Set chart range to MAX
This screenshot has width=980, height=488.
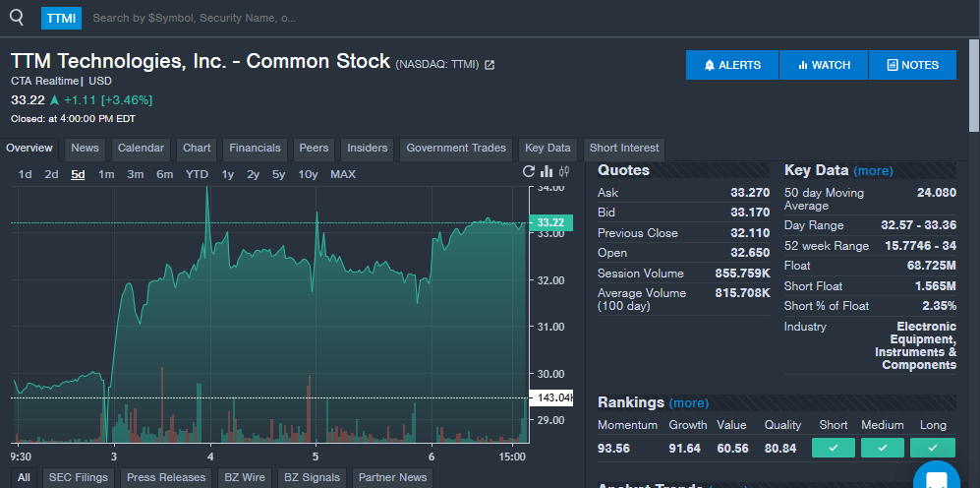(x=343, y=174)
